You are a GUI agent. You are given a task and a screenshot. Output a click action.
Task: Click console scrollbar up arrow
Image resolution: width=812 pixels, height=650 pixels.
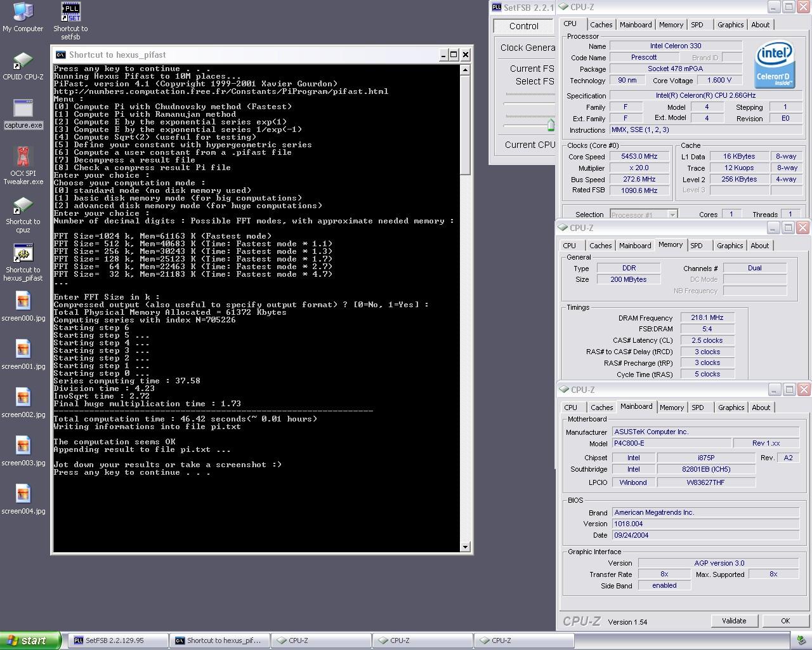(x=465, y=70)
